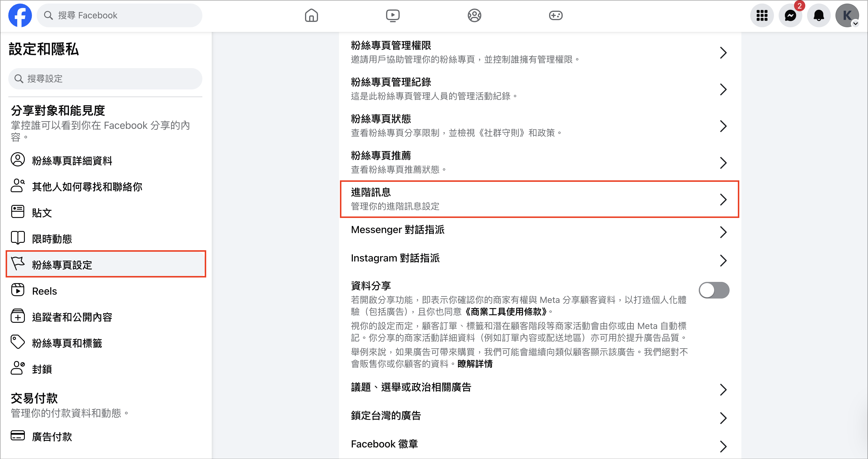Open Facebook 徽章 row title
This screenshot has width=868, height=459.
click(384, 444)
